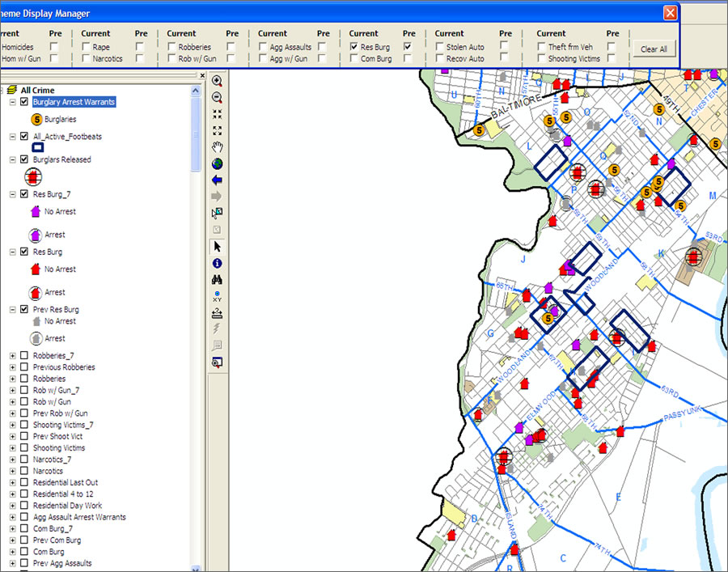Open the Find binoculars tool
Viewport: 728px width, 572px height.
(217, 280)
